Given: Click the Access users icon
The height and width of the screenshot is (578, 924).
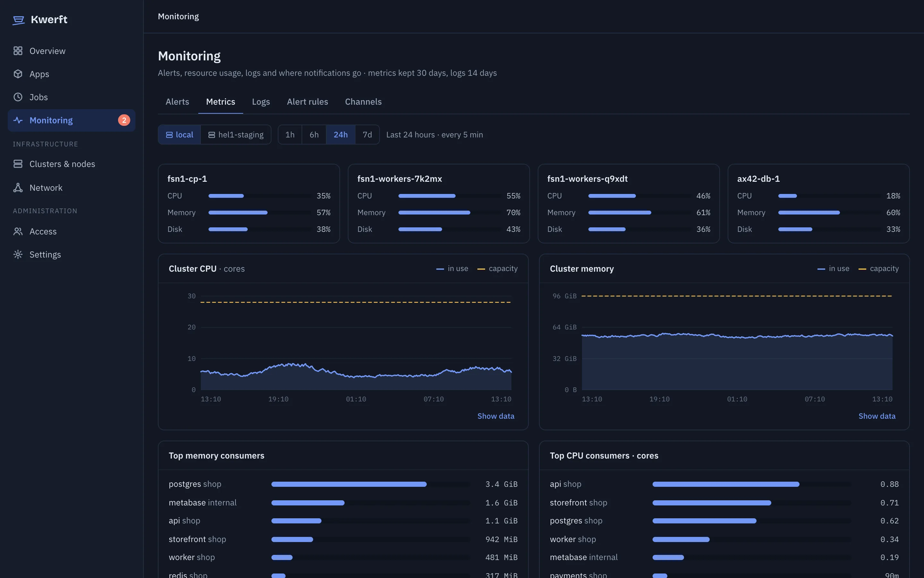Looking at the screenshot, I should pyautogui.click(x=18, y=231).
